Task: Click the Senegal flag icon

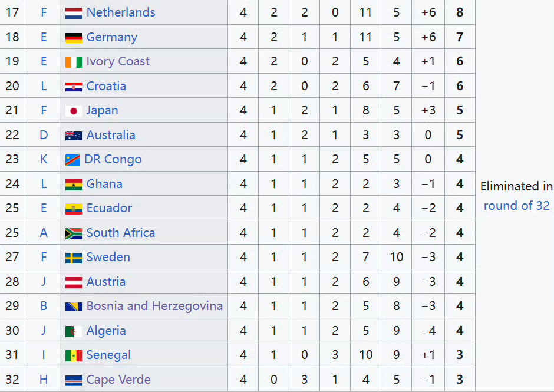Action: point(74,355)
